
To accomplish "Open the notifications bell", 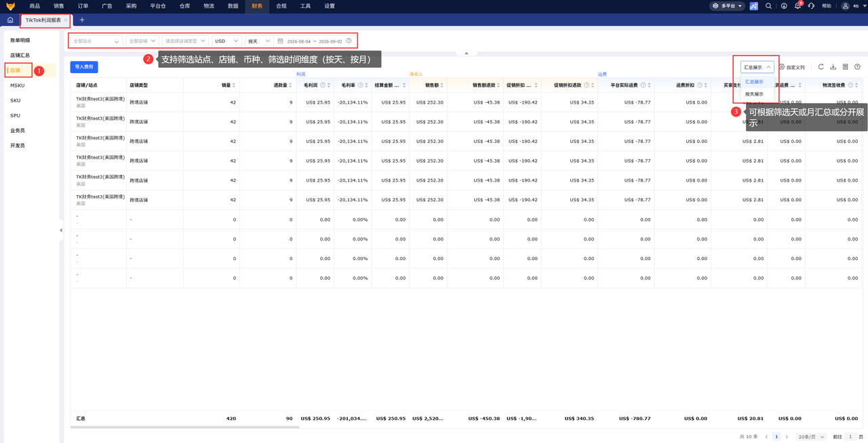I will [x=798, y=6].
